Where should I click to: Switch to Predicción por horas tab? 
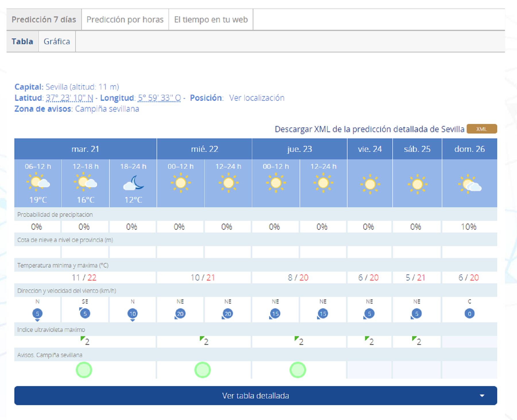125,20
